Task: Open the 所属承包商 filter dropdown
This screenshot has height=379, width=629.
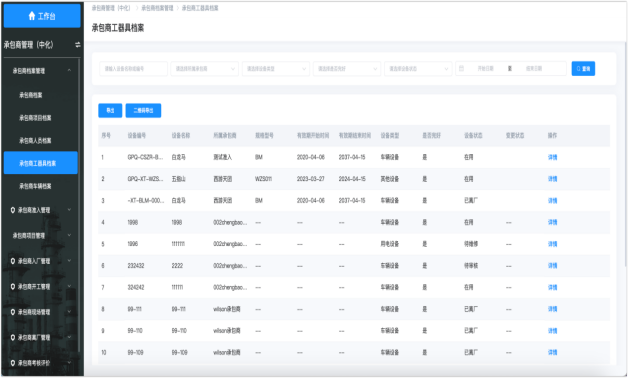Action: point(205,69)
